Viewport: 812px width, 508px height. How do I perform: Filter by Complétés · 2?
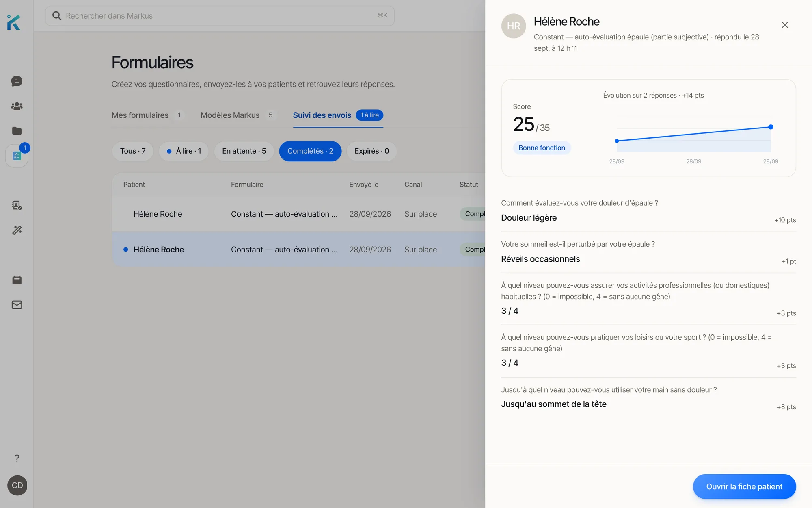pyautogui.click(x=310, y=151)
